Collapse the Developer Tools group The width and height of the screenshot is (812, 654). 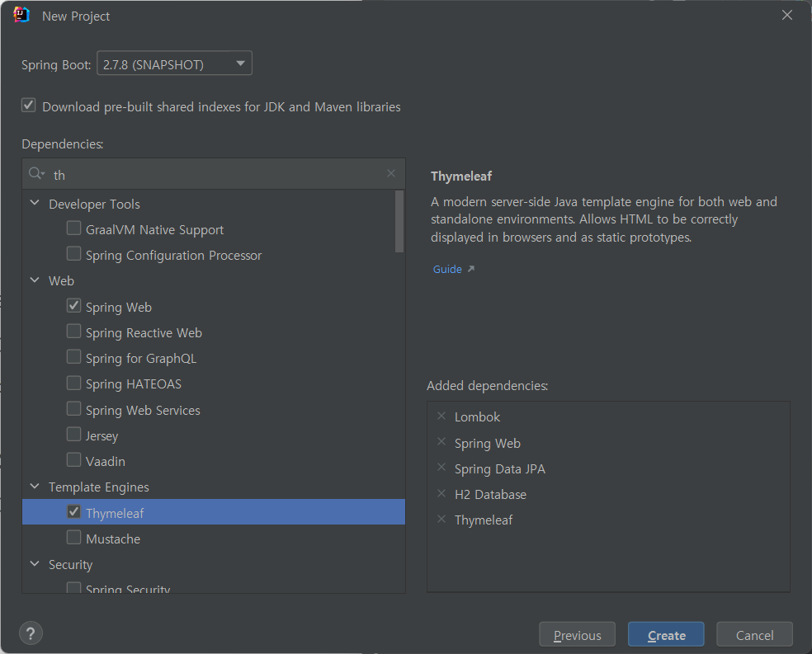pyautogui.click(x=35, y=203)
